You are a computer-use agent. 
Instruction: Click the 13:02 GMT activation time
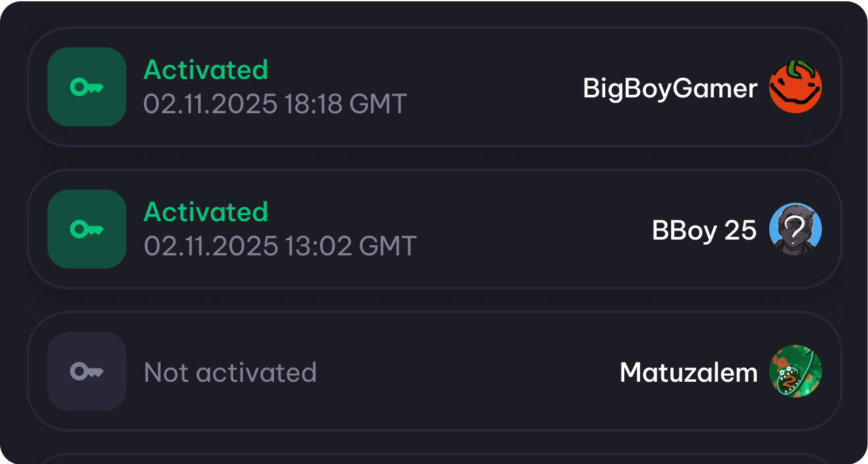click(x=350, y=246)
